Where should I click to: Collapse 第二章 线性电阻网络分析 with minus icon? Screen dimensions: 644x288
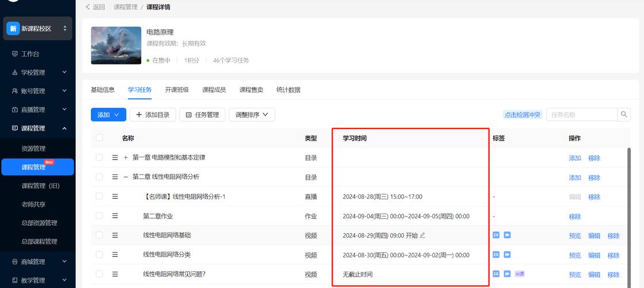[x=126, y=177]
